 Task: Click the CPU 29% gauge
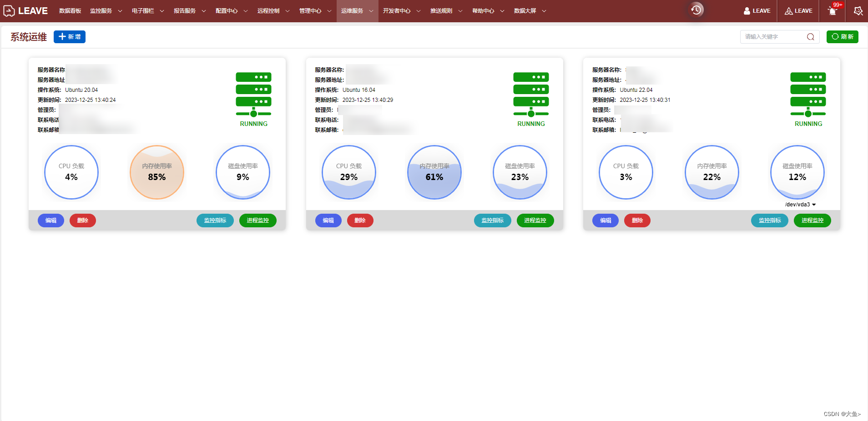pos(349,172)
